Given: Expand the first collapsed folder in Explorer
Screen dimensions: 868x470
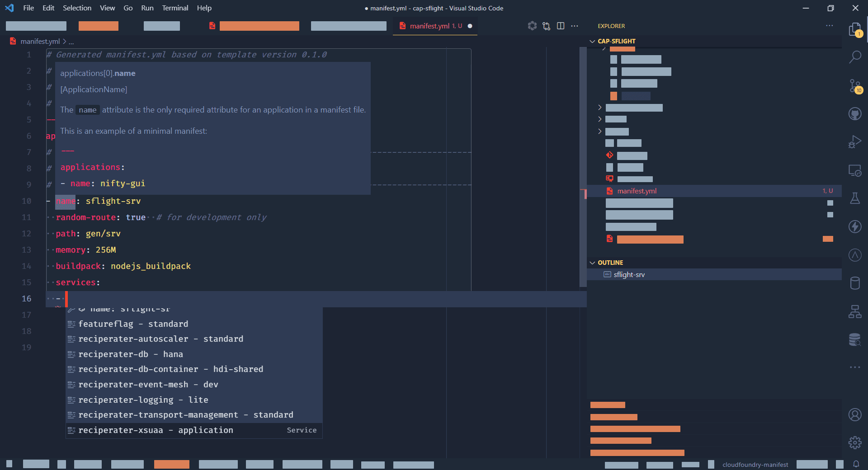Looking at the screenshot, I should coord(600,108).
